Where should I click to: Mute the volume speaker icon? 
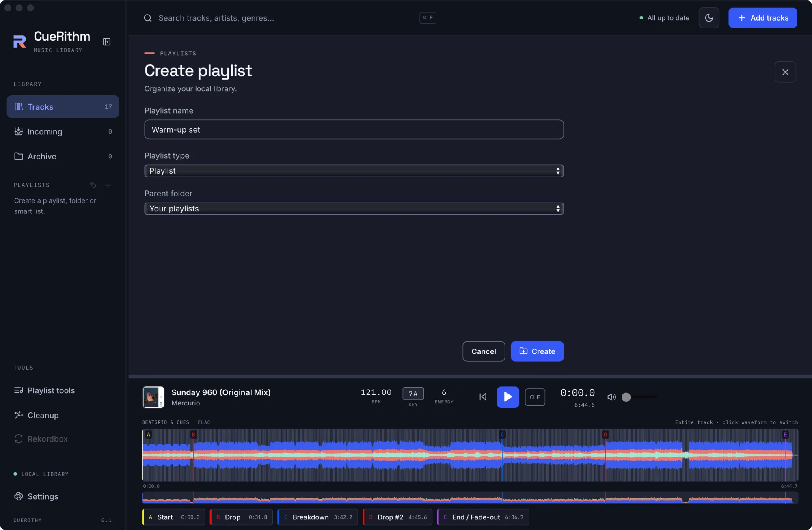611,397
